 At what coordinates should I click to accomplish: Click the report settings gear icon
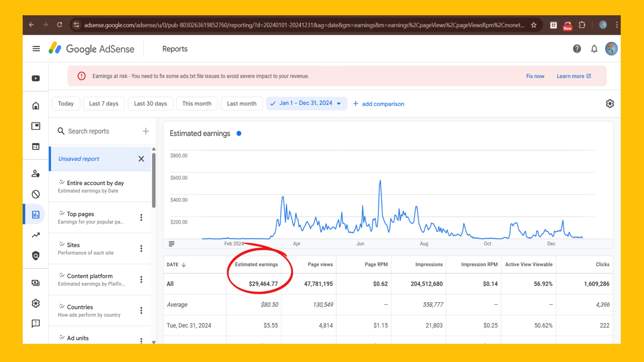pos(610,104)
